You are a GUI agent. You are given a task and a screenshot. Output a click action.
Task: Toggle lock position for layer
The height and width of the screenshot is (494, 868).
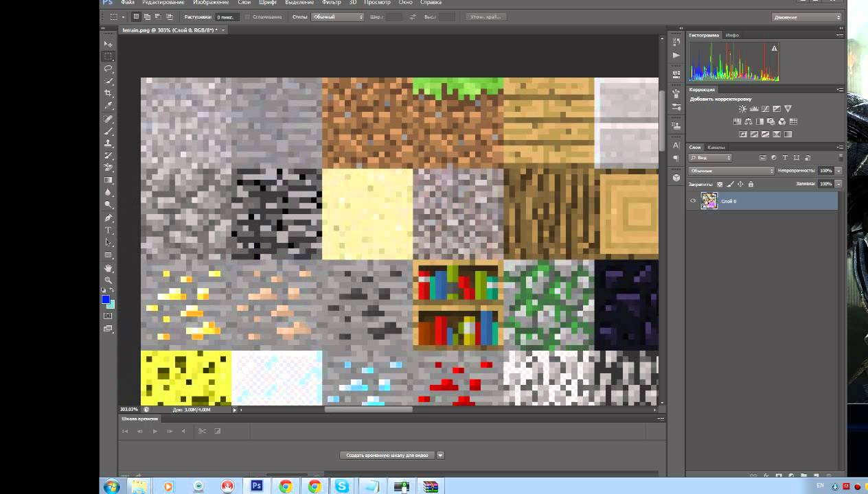(740, 184)
